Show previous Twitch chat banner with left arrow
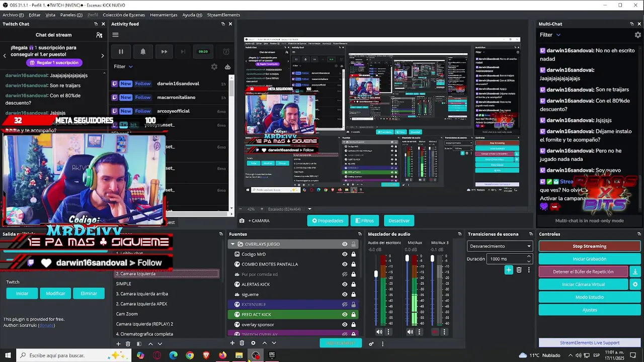 pos(5,55)
